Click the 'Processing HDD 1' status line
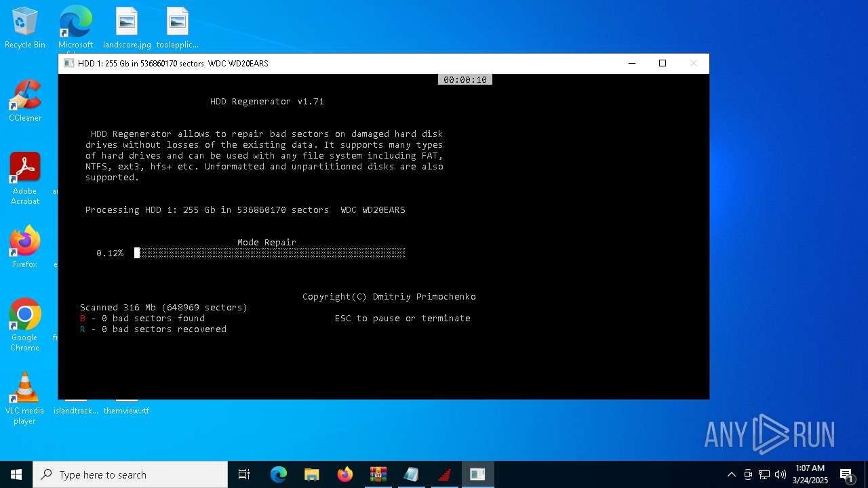 coord(245,210)
